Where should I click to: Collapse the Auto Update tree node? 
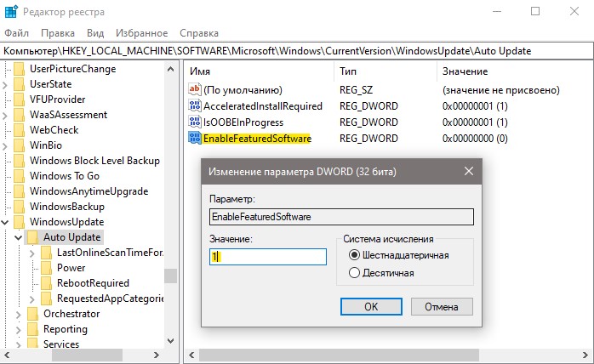[18, 238]
